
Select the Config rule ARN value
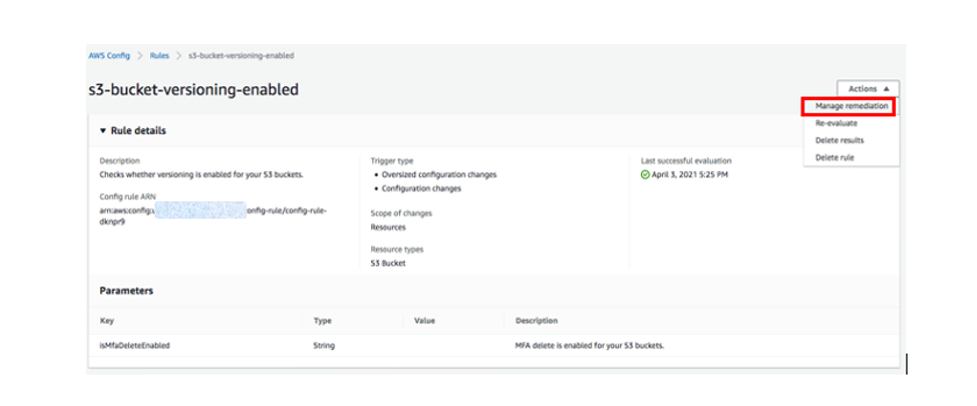tap(213, 215)
